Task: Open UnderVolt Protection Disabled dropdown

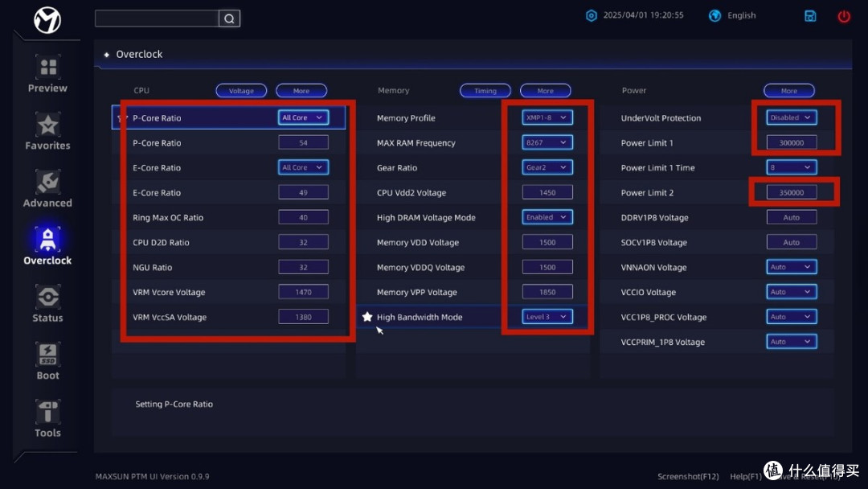Action: tap(792, 117)
